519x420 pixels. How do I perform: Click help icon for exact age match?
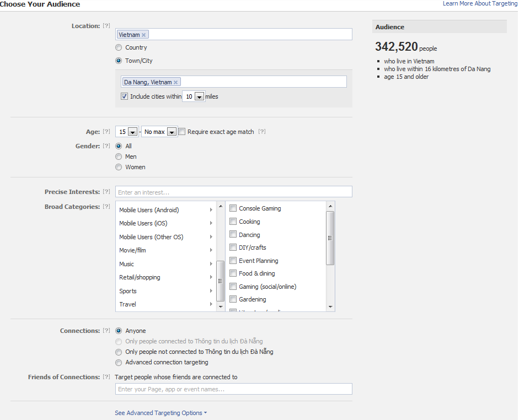coord(262,132)
